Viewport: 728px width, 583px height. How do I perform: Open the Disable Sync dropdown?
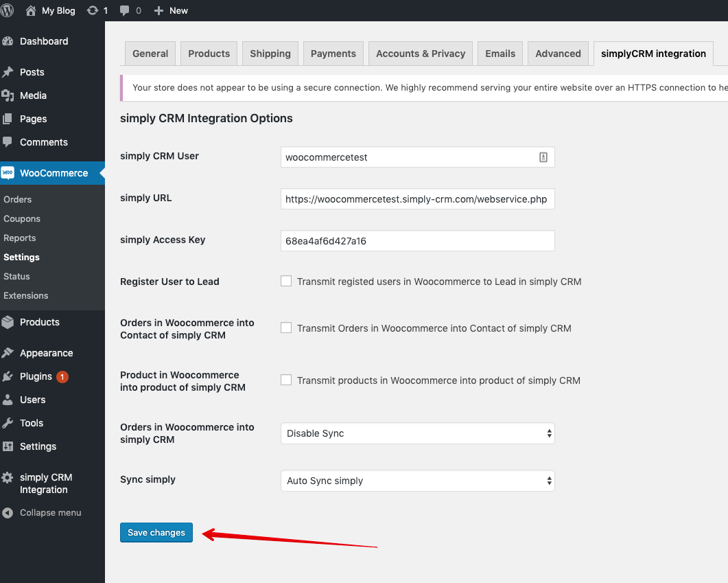pyautogui.click(x=417, y=433)
